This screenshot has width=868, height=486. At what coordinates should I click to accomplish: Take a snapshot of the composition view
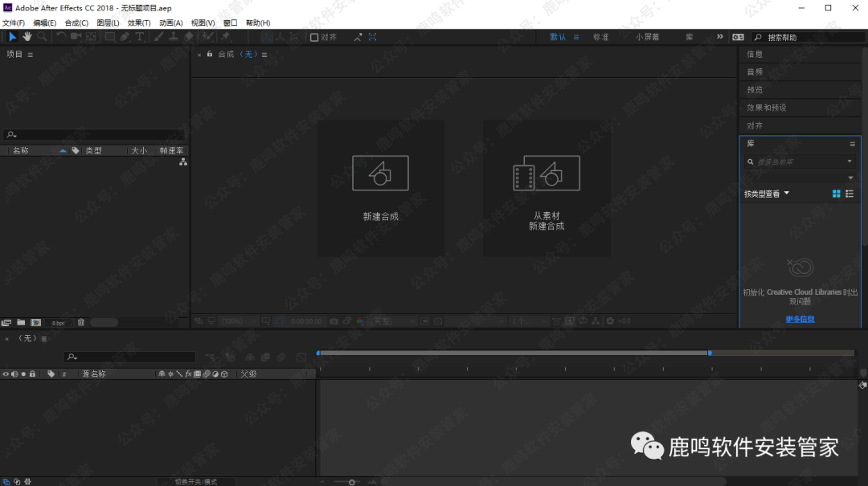point(334,321)
